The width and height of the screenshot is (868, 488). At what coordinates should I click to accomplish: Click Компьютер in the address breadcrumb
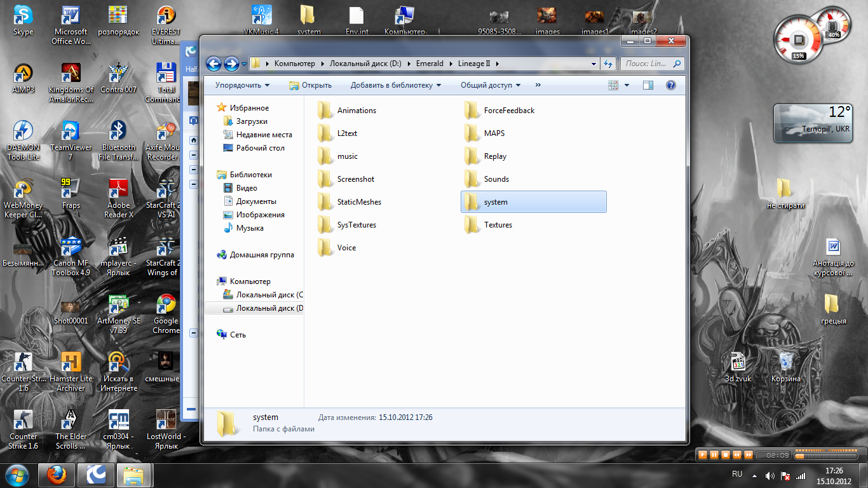click(294, 64)
